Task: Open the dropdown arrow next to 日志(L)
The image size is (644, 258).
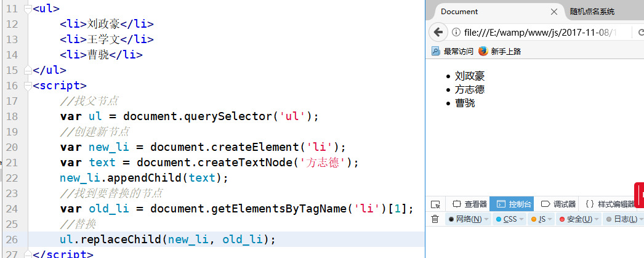Action: click(640, 219)
